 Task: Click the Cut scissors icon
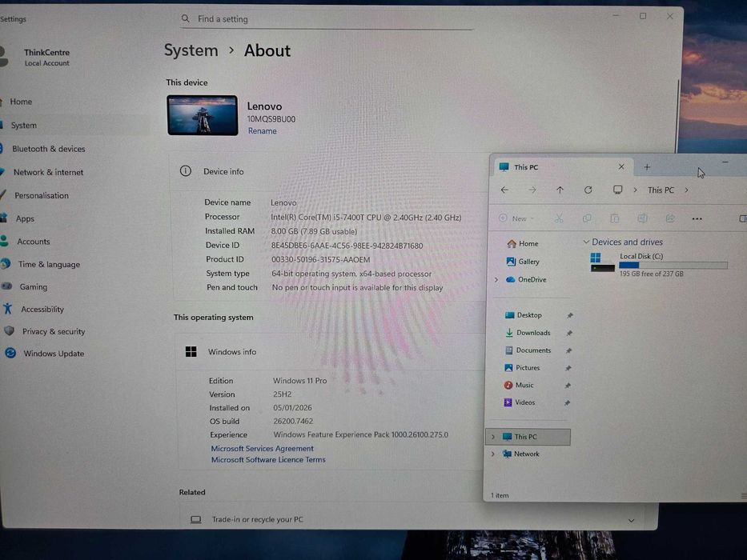pyautogui.click(x=559, y=218)
